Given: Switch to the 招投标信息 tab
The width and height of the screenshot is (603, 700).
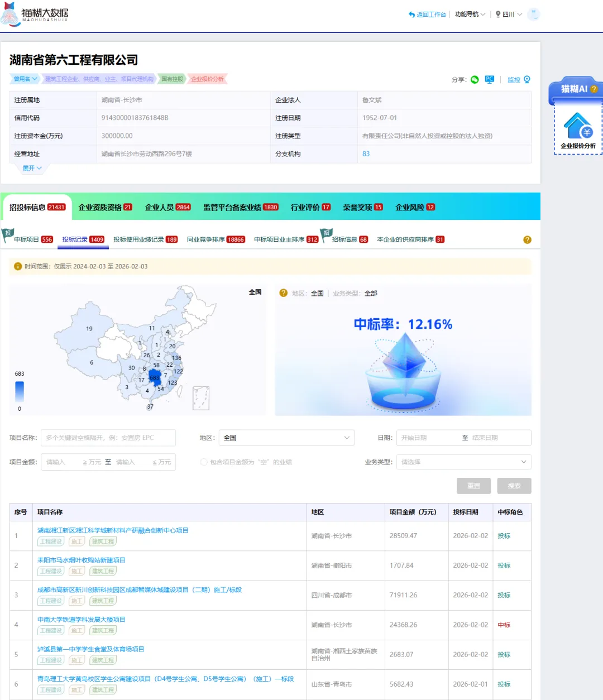Looking at the screenshot, I should (x=37, y=207).
